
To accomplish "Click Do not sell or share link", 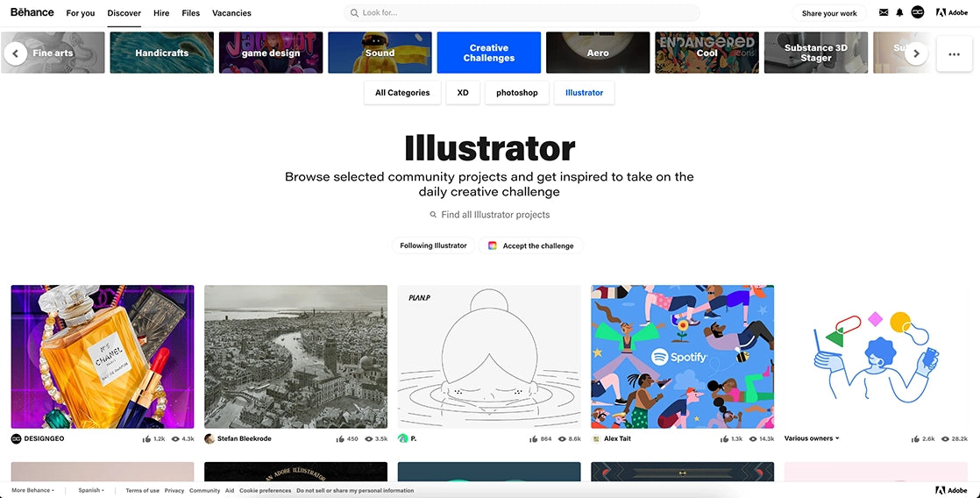I will coord(355,490).
